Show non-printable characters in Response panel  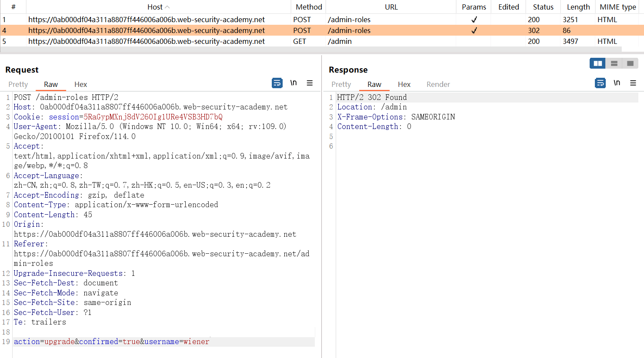point(617,83)
